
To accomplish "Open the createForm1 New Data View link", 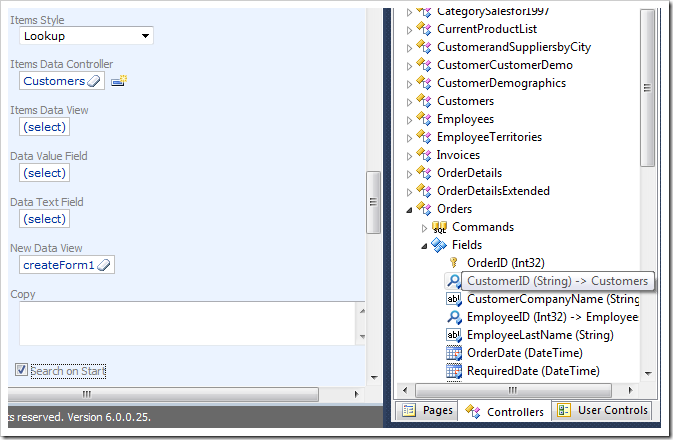I will 58,265.
